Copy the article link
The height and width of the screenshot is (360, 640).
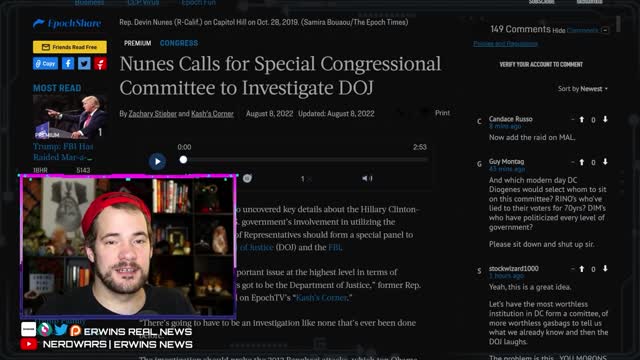45,64
